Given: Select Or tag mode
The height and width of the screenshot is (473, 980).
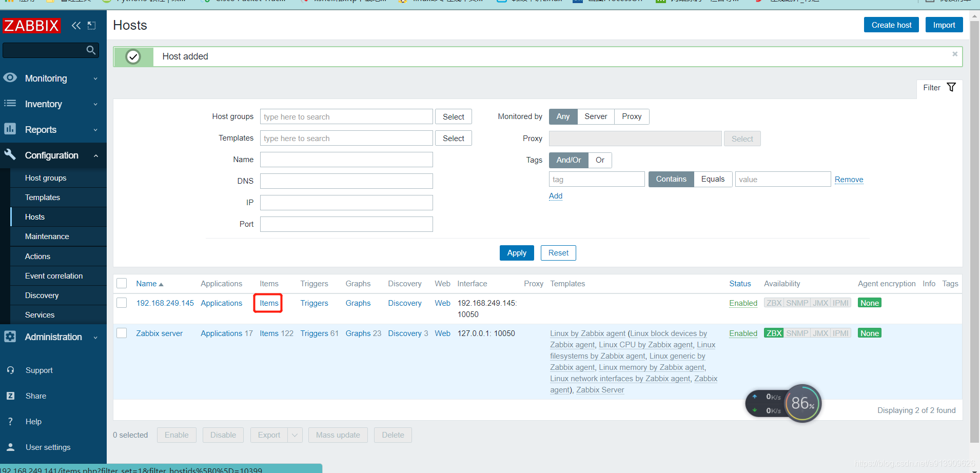Looking at the screenshot, I should click(x=600, y=160).
